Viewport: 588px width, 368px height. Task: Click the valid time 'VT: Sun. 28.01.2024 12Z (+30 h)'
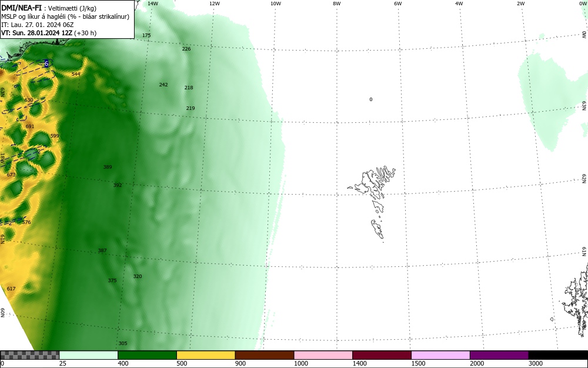[49, 33]
